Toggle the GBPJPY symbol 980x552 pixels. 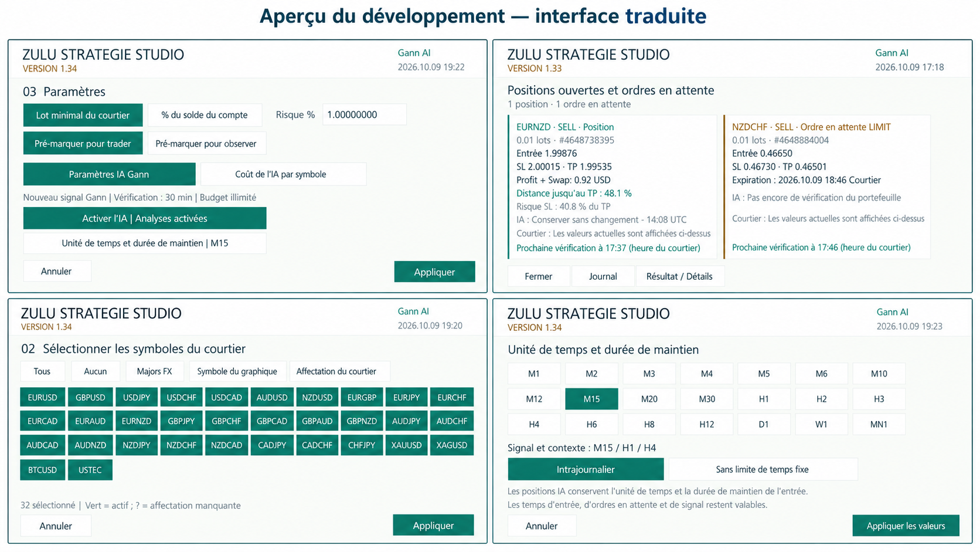click(x=181, y=421)
